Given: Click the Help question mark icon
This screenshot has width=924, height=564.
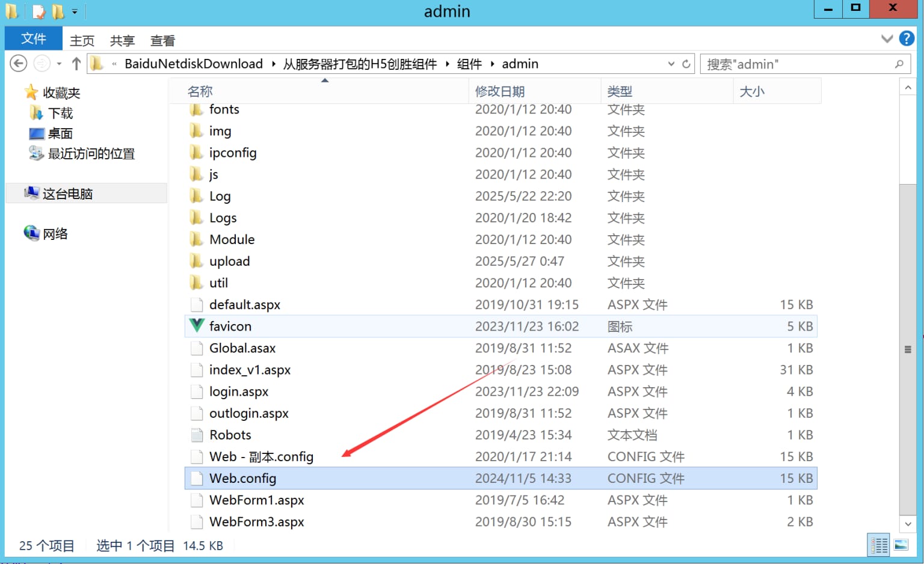Looking at the screenshot, I should tap(906, 38).
